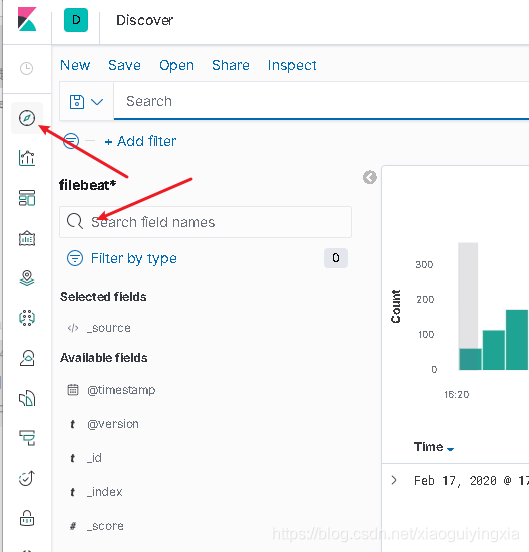Click the @timestamp calendar icon
The height and width of the screenshot is (552, 529).
pyautogui.click(x=73, y=390)
